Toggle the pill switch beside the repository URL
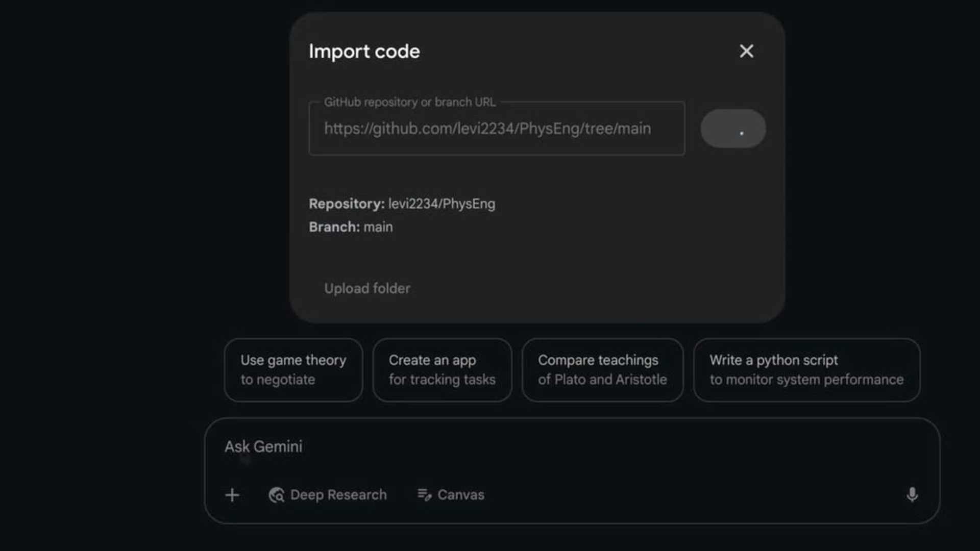Image resolution: width=980 pixels, height=551 pixels. tap(733, 128)
